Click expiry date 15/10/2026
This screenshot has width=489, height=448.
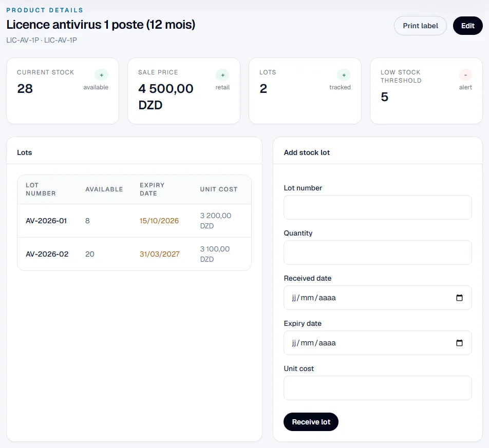pyautogui.click(x=159, y=221)
